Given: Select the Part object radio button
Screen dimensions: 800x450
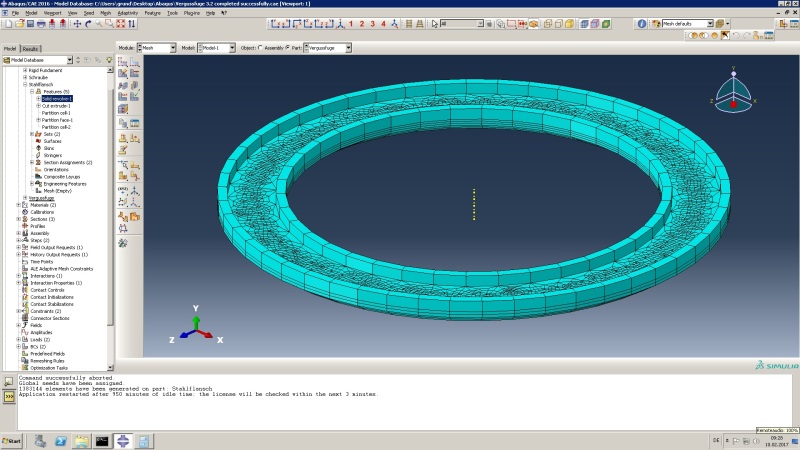Looking at the screenshot, I should click(x=288, y=47).
